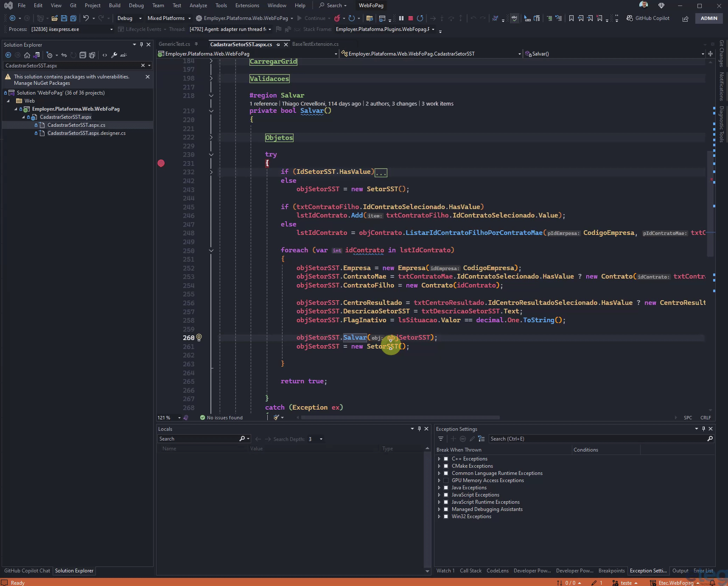Click the lightbulb quick actions on line 260

[199, 338]
